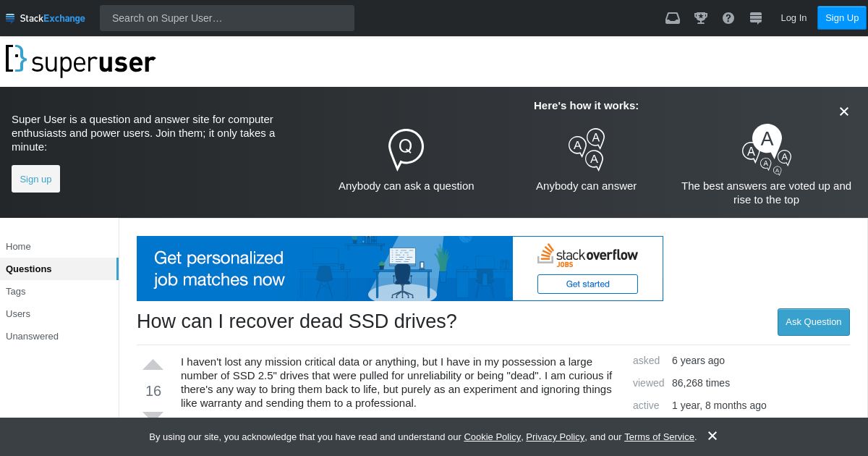
Task: Click 'Anybody can ask a question' text
Action: [407, 186]
